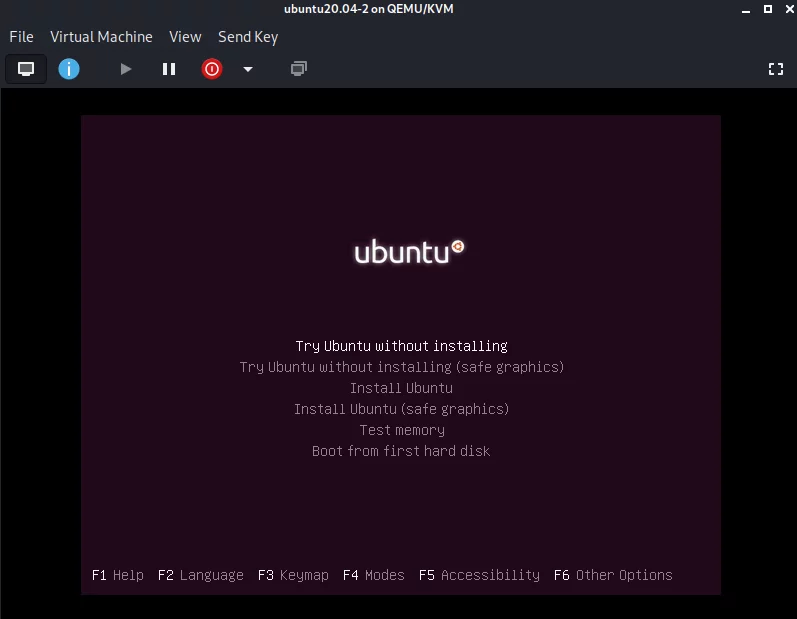Choose Install Ubuntu (safe graphics) entry

pos(402,409)
